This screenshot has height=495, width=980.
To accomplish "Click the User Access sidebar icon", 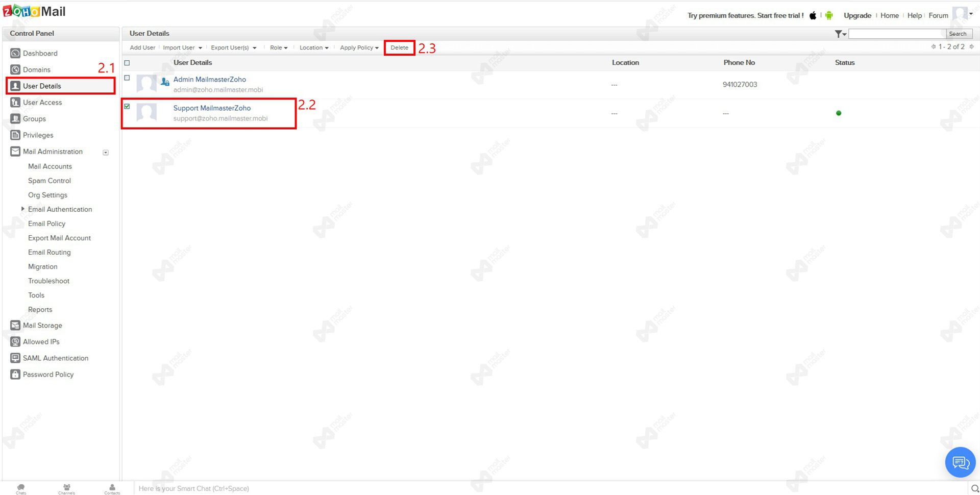I will coord(15,102).
